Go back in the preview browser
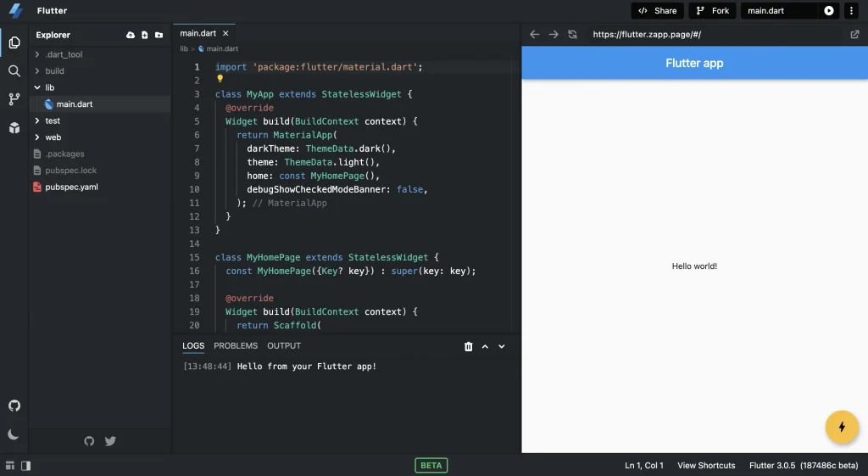Image resolution: width=868 pixels, height=476 pixels. pyautogui.click(x=534, y=34)
